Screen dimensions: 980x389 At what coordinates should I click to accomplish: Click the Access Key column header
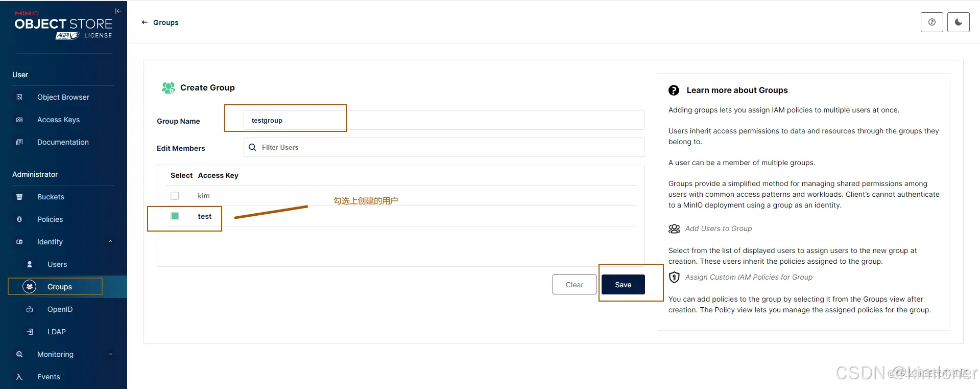coord(218,175)
